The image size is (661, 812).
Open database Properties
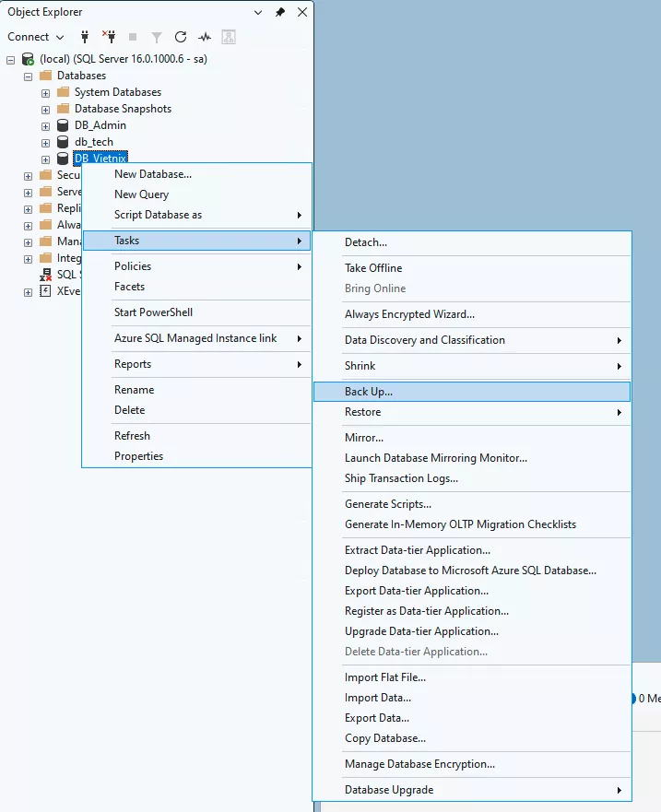tap(197, 455)
